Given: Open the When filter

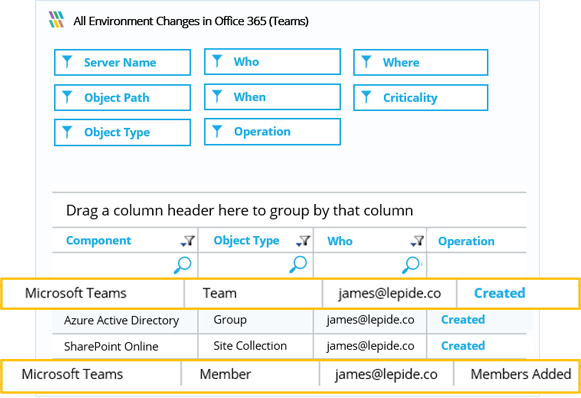Looking at the screenshot, I should pos(272,97).
